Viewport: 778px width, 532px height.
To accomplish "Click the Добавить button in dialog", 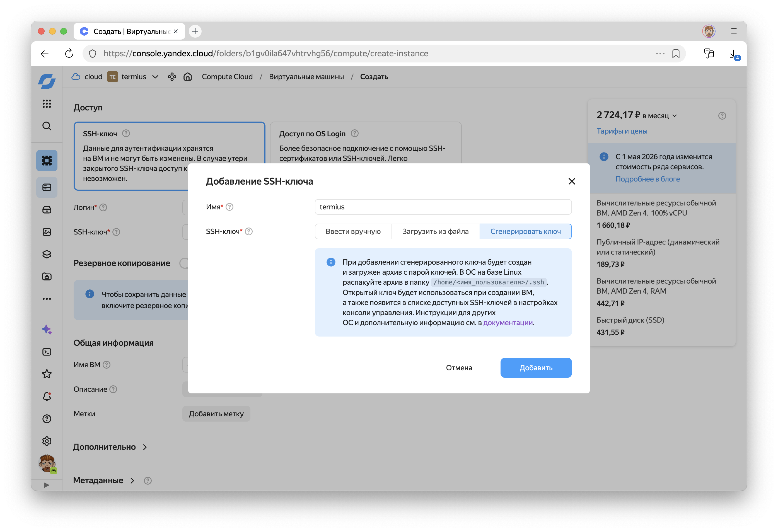I will click(x=536, y=367).
